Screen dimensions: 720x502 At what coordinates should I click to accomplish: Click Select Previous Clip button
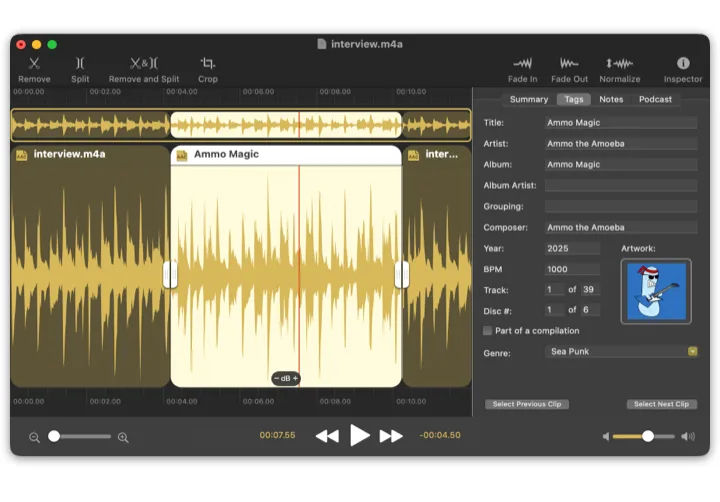click(527, 404)
